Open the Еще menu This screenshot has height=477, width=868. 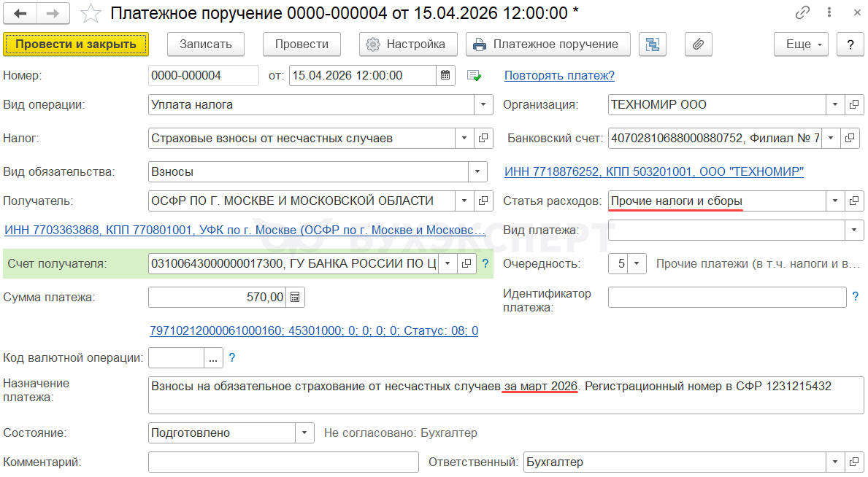tap(801, 44)
